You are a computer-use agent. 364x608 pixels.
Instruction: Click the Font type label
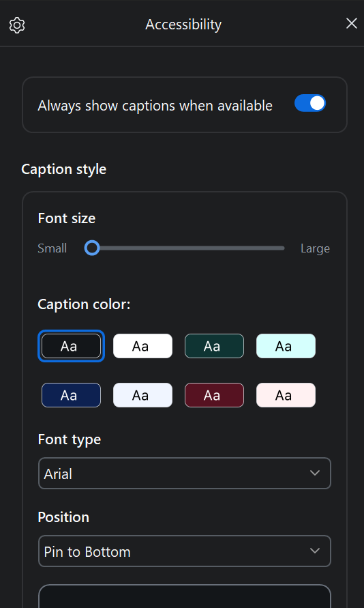tap(70, 439)
